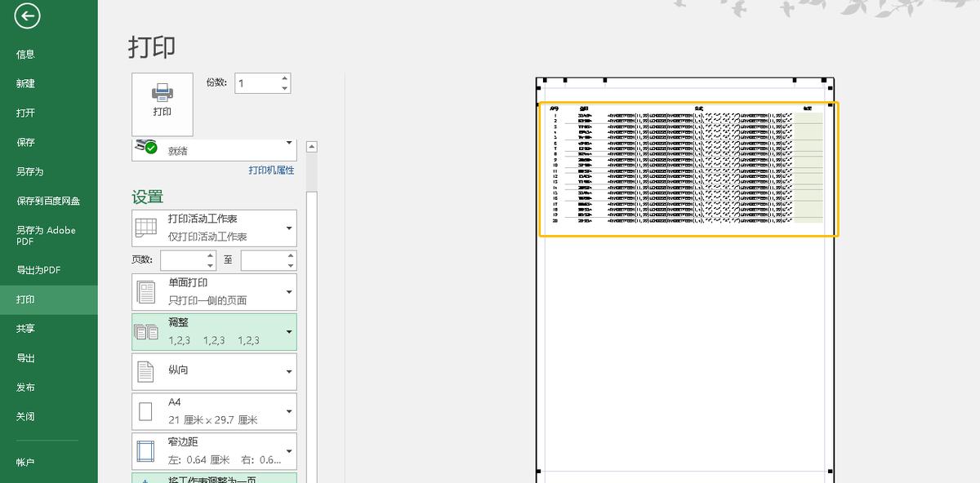The width and height of the screenshot is (980, 483).
Task: Click the collated pages icon beside 调整
Action: [x=146, y=332]
